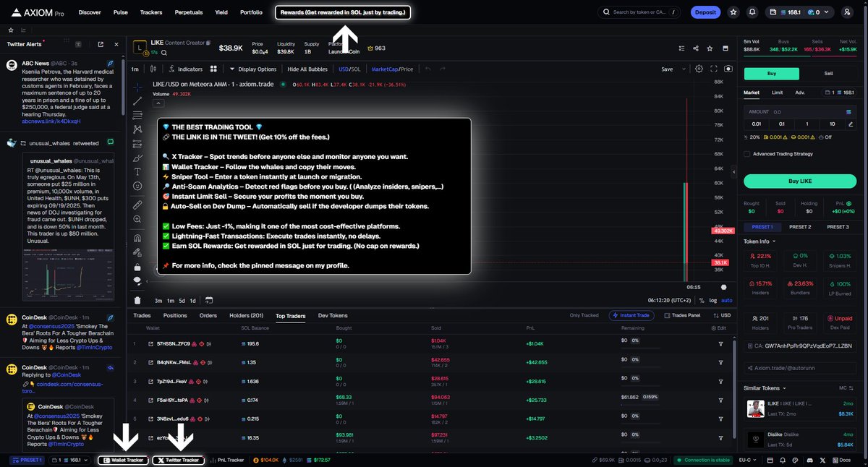Select the trend line drawing tool
Image resolution: width=868 pixels, height=467 pixels.
137,100
